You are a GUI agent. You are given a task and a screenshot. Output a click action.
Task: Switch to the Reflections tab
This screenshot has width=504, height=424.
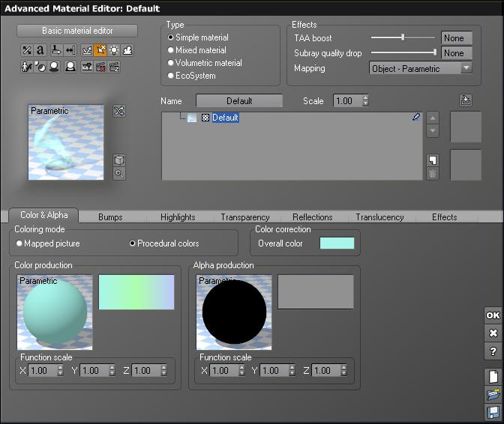(x=313, y=217)
